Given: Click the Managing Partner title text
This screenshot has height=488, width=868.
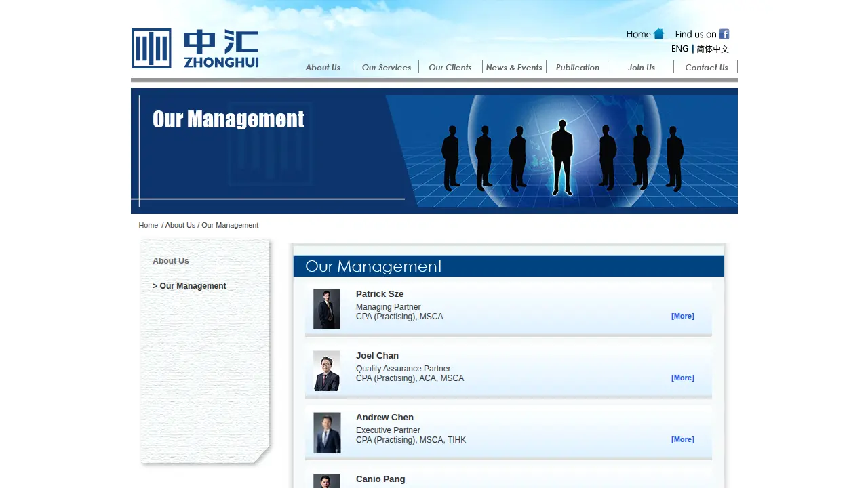Looking at the screenshot, I should [389, 307].
